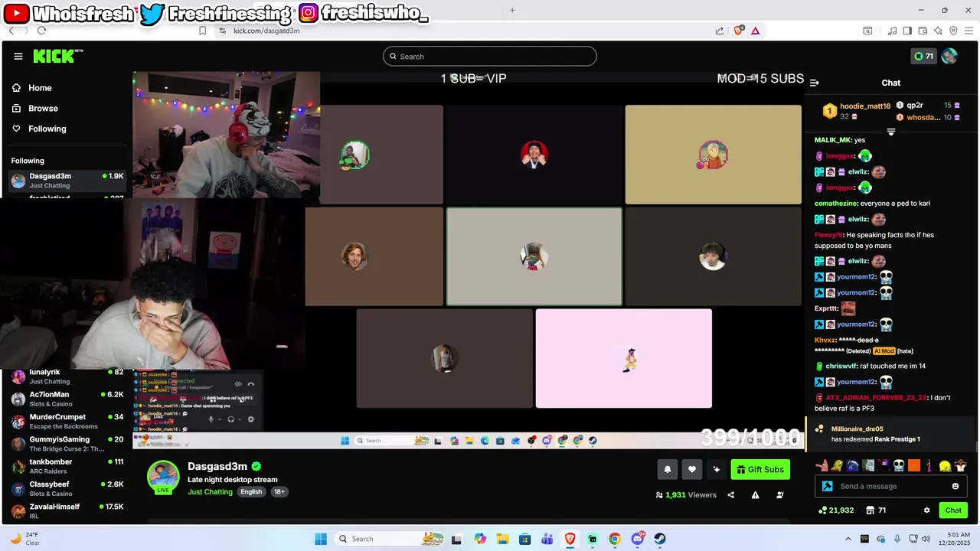980x551 pixels.
Task: Open the user profile avatar top right
Action: point(949,56)
